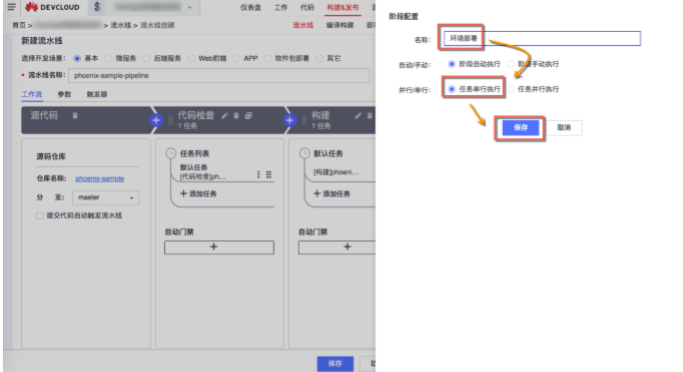683x372 pixels.
Task: Select the [构建]phoeni... task
Action: (x=336, y=172)
